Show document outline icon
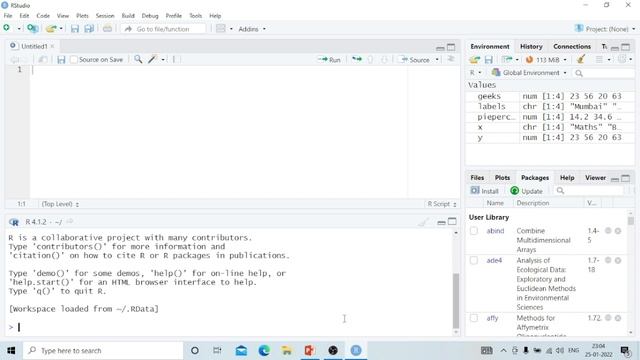This screenshot has width=640, height=360. pos(451,59)
